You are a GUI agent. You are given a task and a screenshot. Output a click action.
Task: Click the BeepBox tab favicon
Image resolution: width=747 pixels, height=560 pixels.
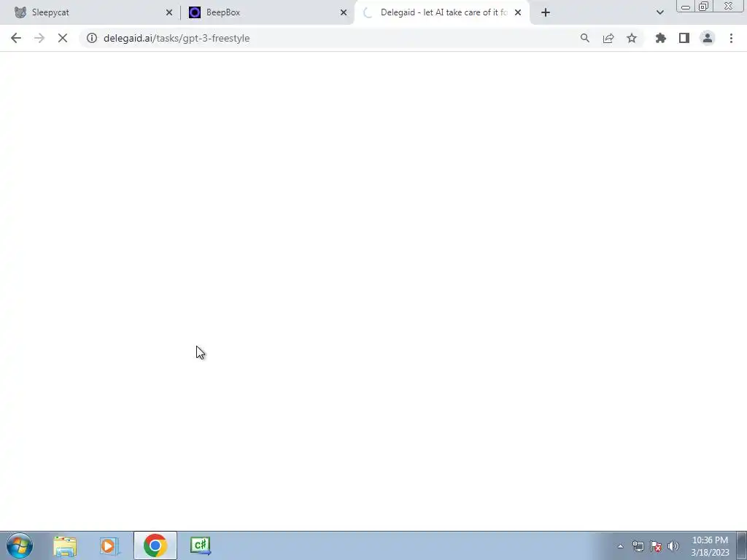coord(194,12)
